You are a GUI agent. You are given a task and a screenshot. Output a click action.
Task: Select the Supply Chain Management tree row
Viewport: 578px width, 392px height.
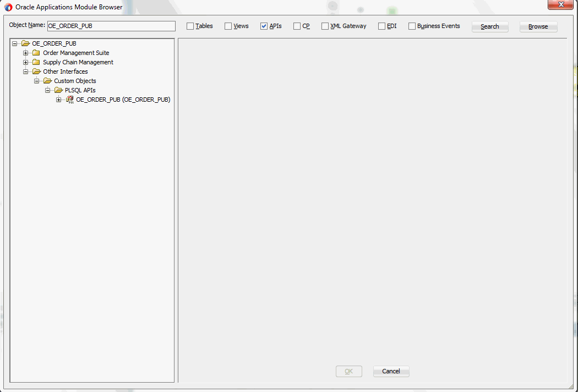tap(78, 62)
